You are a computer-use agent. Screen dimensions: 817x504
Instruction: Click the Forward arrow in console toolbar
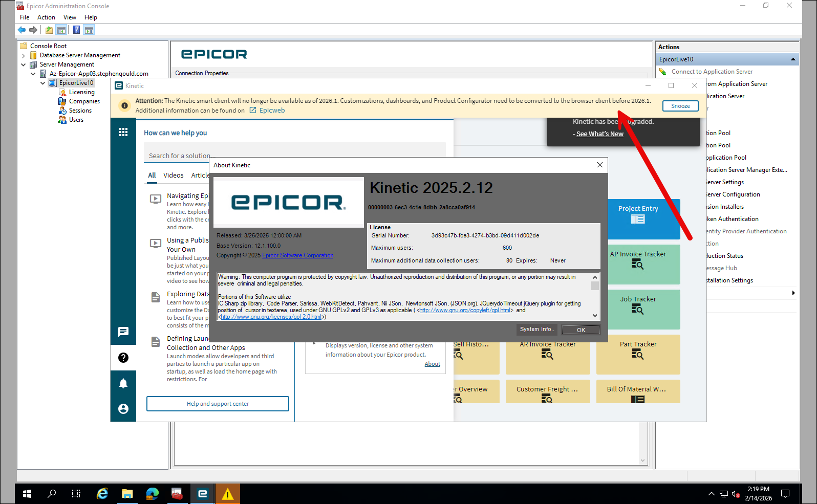click(x=33, y=30)
